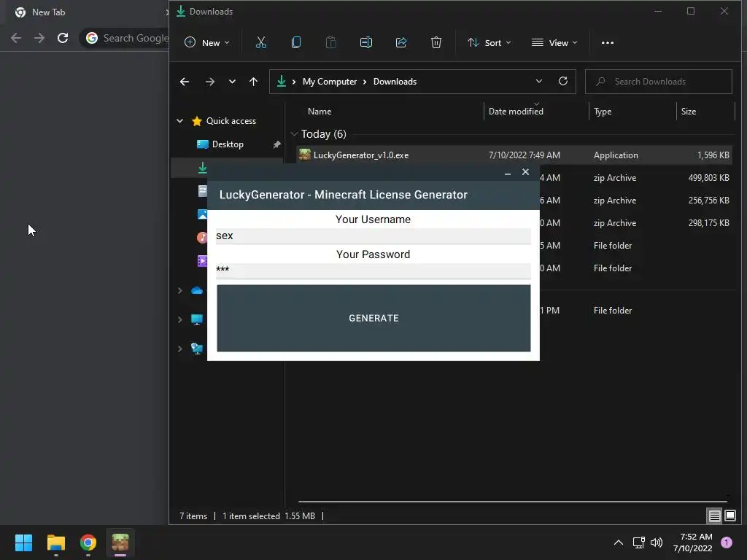Click the Videos sidebar icon

pos(203,260)
